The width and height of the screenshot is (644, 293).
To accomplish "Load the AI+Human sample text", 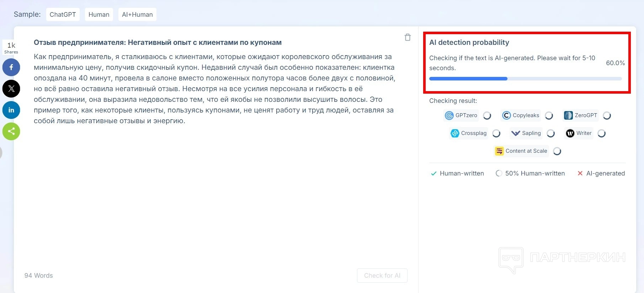I will 137,15.
